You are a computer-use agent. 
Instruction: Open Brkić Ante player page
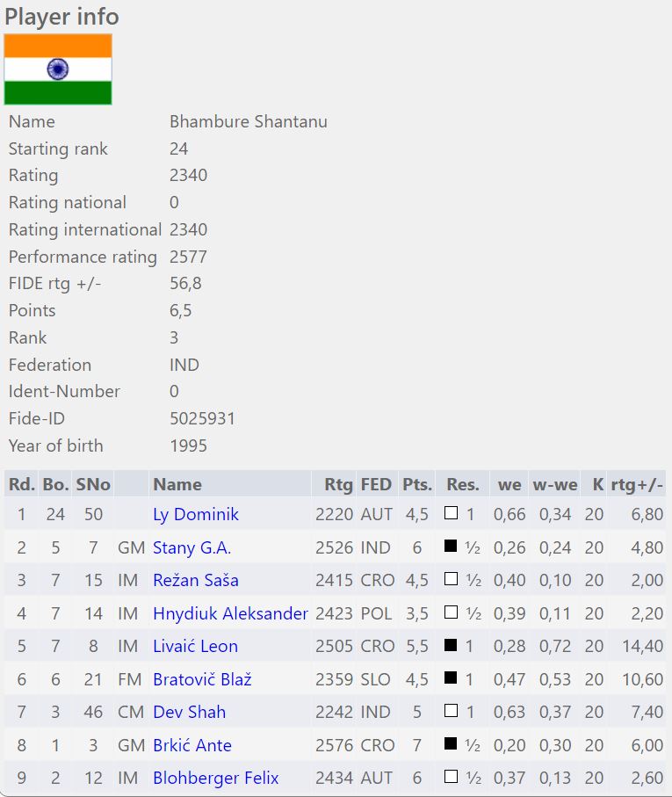click(191, 745)
